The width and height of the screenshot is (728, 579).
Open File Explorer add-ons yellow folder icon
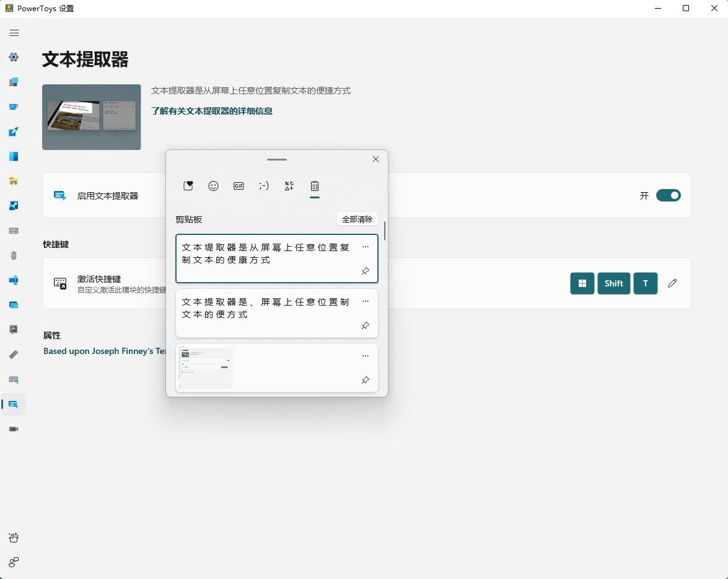click(x=14, y=181)
